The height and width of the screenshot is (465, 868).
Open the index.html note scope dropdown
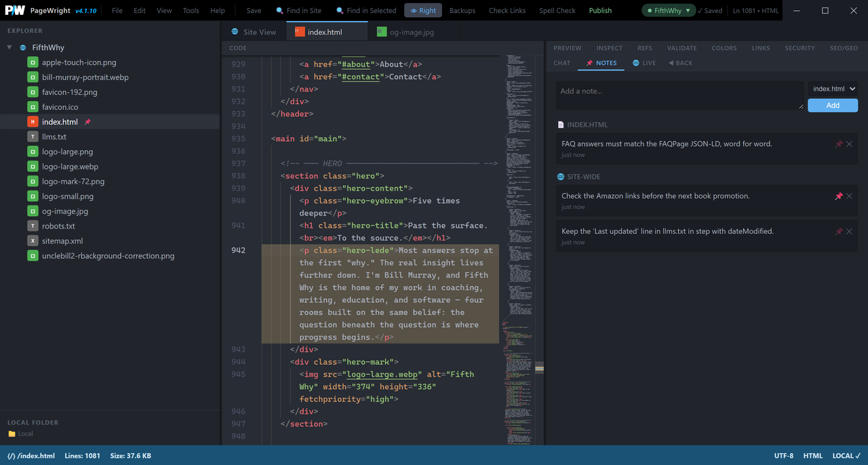tap(833, 89)
